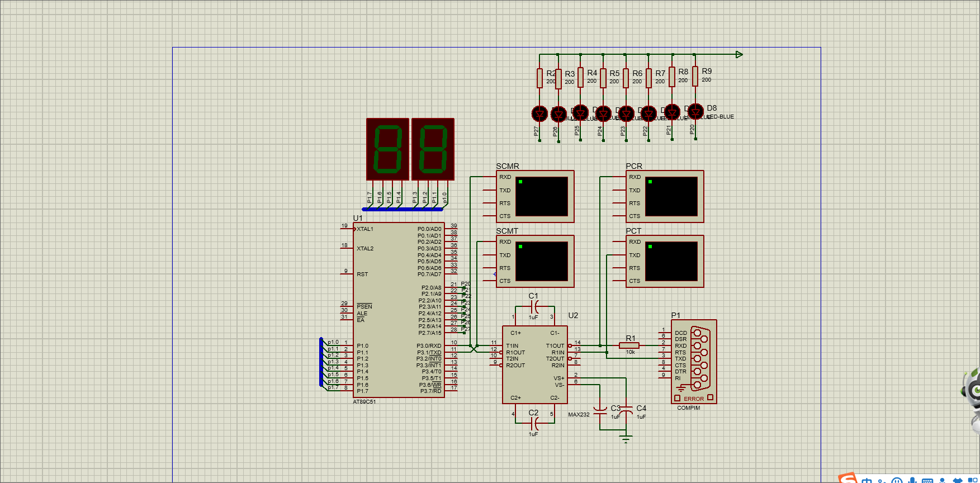
Task: Select the R3 resistor symbol
Action: point(558,79)
